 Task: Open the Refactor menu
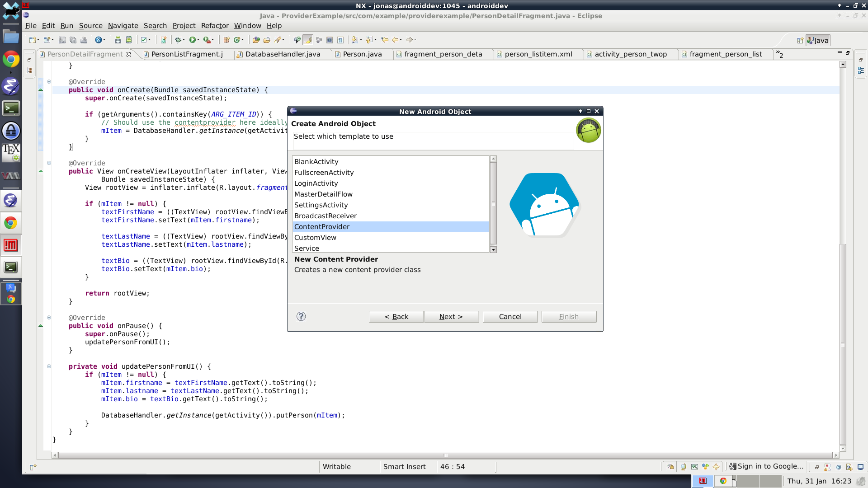215,26
